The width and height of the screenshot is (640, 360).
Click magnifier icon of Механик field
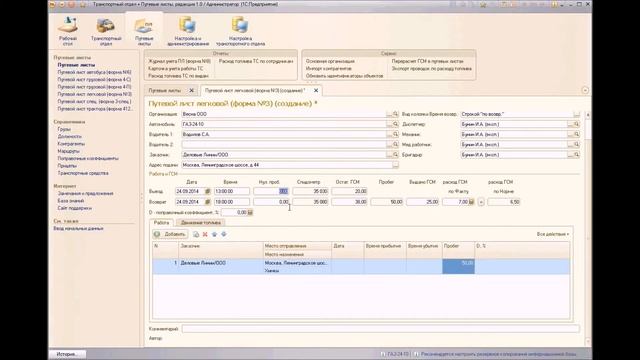click(576, 134)
